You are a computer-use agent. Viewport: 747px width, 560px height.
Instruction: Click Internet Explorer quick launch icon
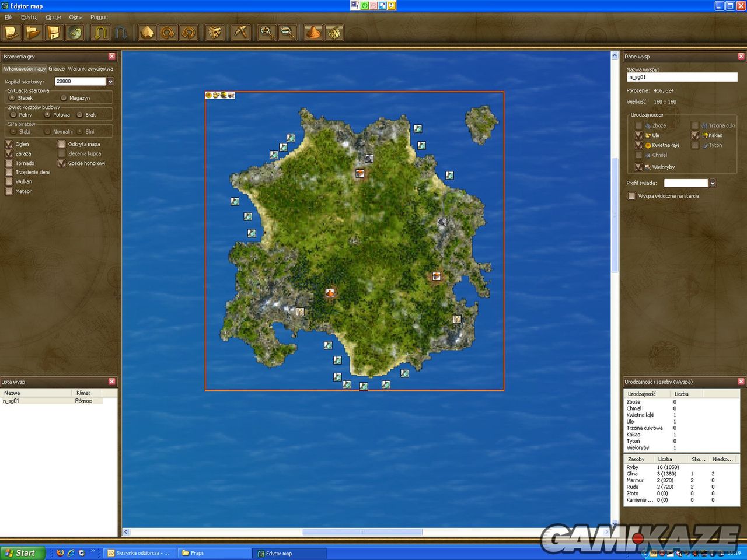point(71,552)
